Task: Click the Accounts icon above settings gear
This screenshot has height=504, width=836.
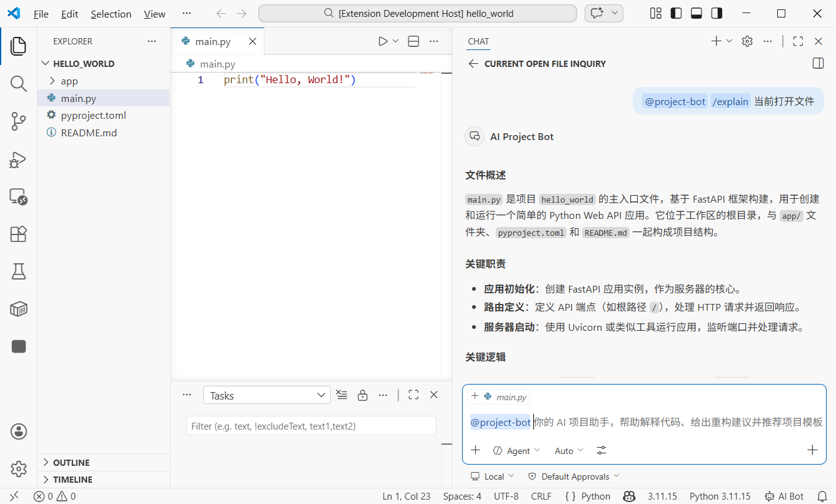Action: tap(18, 431)
